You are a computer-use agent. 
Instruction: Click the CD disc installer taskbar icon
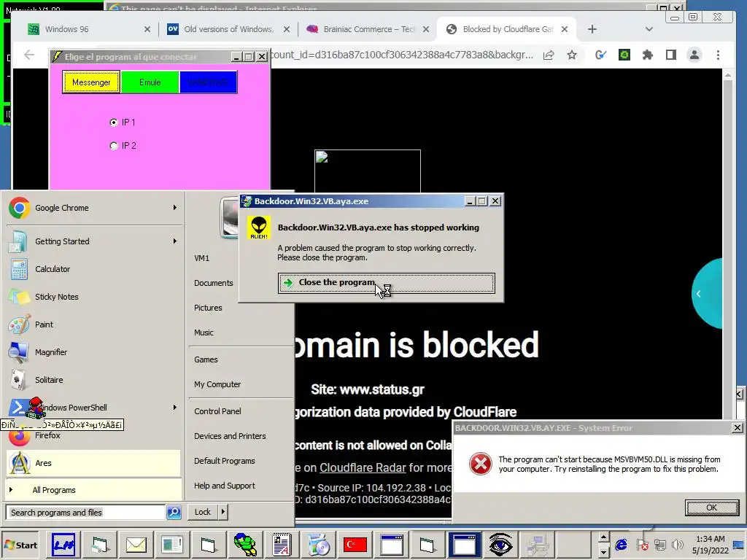pyautogui.click(x=318, y=545)
